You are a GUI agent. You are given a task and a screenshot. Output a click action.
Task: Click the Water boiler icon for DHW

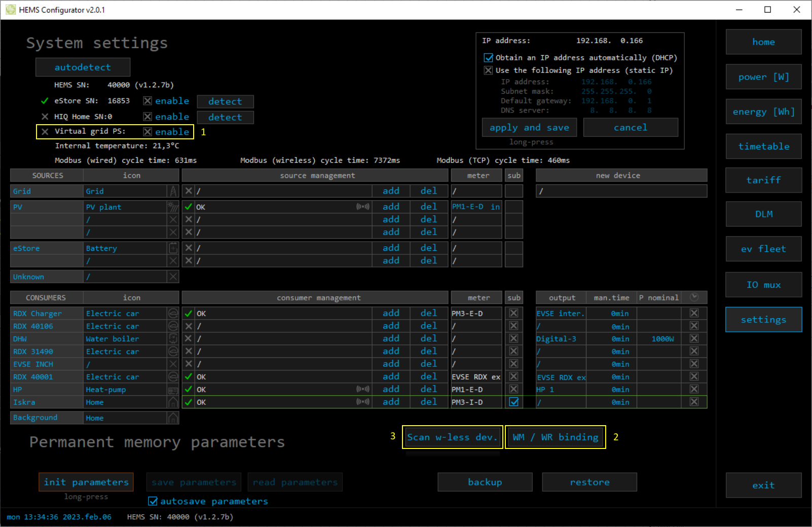click(173, 338)
